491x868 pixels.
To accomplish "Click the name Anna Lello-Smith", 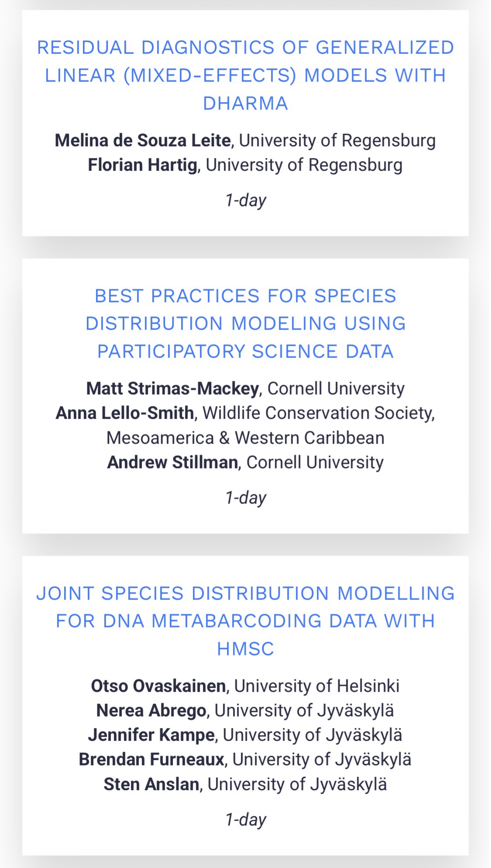I will pyautogui.click(x=125, y=413).
